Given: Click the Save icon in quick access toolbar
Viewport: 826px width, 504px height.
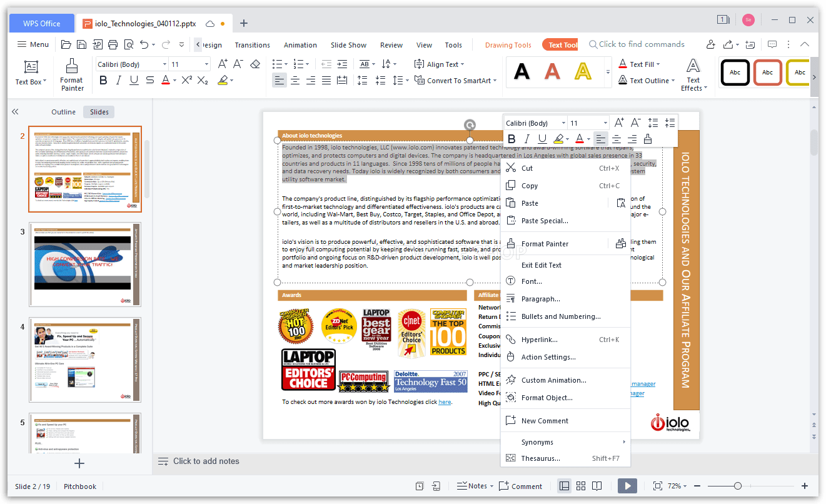Looking at the screenshot, I should (81, 44).
